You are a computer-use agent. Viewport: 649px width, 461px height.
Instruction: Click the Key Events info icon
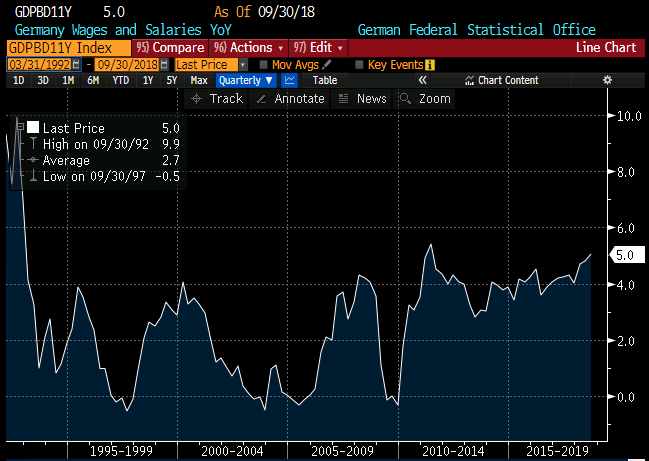[x=430, y=64]
